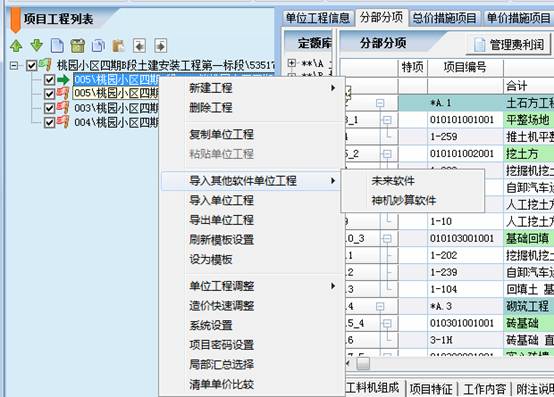The image size is (554, 397).
Task: Click the right arrow export icon
Action: point(161,46)
